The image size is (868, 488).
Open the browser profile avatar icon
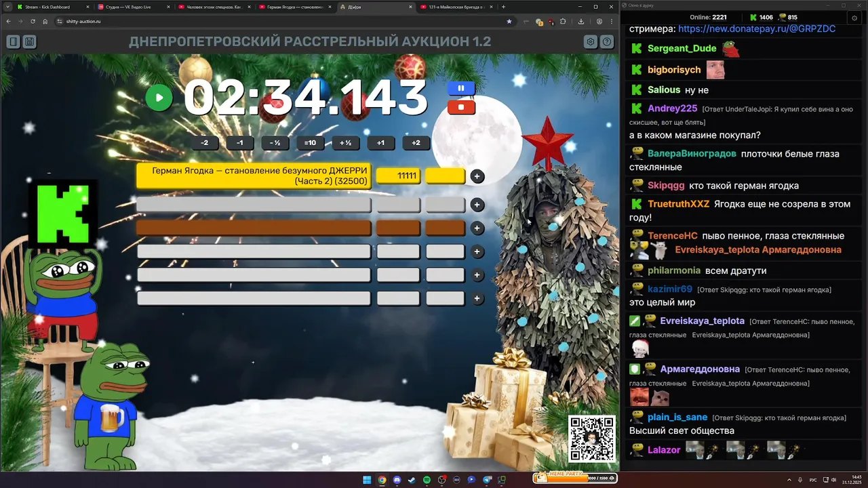click(x=599, y=21)
